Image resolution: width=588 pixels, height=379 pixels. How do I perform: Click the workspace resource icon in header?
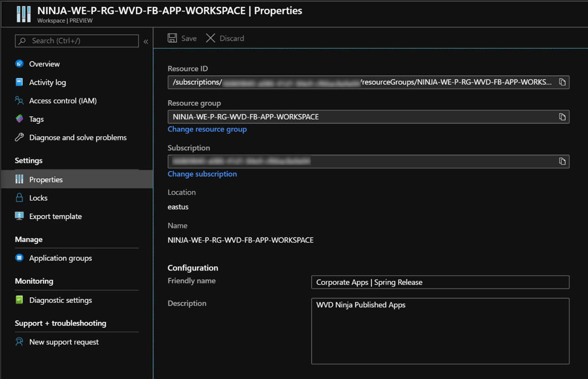point(24,14)
